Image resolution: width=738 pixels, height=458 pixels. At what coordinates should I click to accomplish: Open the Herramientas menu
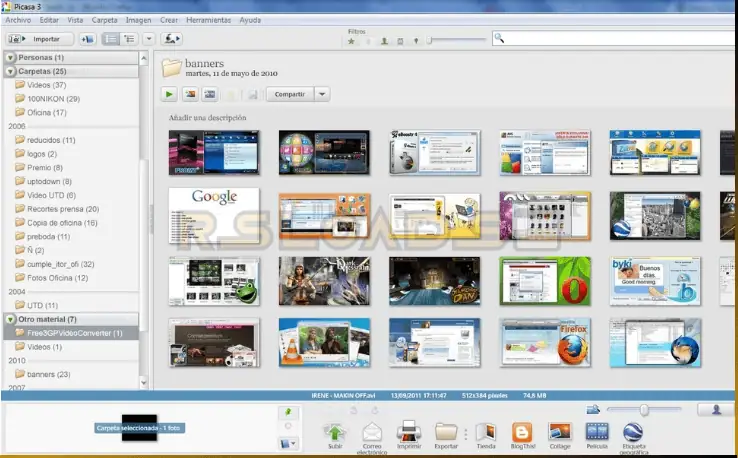(209, 20)
